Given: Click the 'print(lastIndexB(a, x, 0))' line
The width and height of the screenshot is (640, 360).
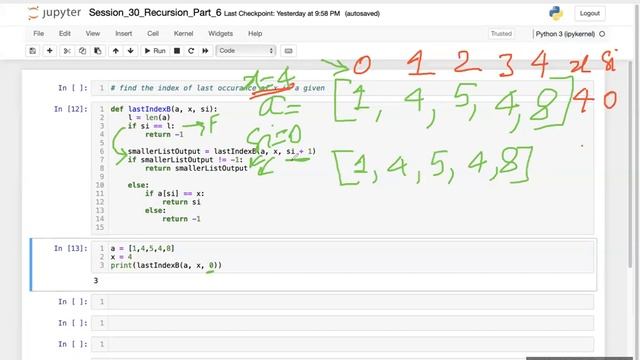Looking at the screenshot, I should tap(166, 265).
